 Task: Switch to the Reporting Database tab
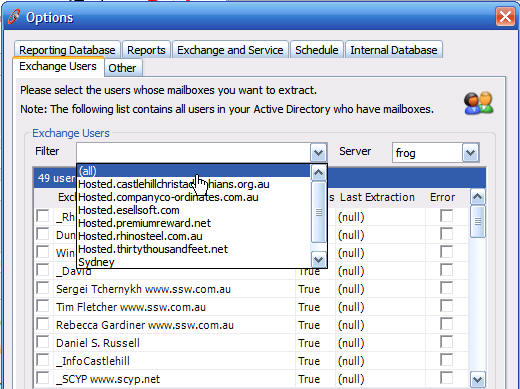point(67,50)
